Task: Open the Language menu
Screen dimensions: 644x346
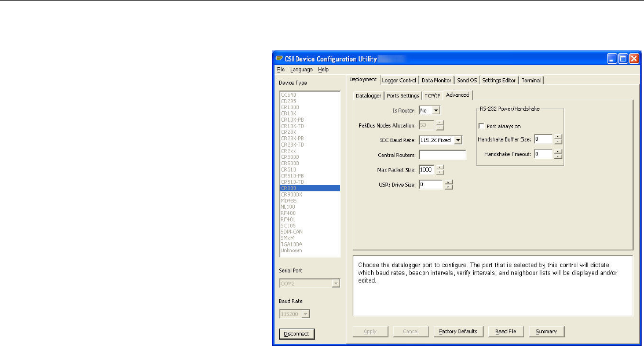Action: click(x=302, y=70)
